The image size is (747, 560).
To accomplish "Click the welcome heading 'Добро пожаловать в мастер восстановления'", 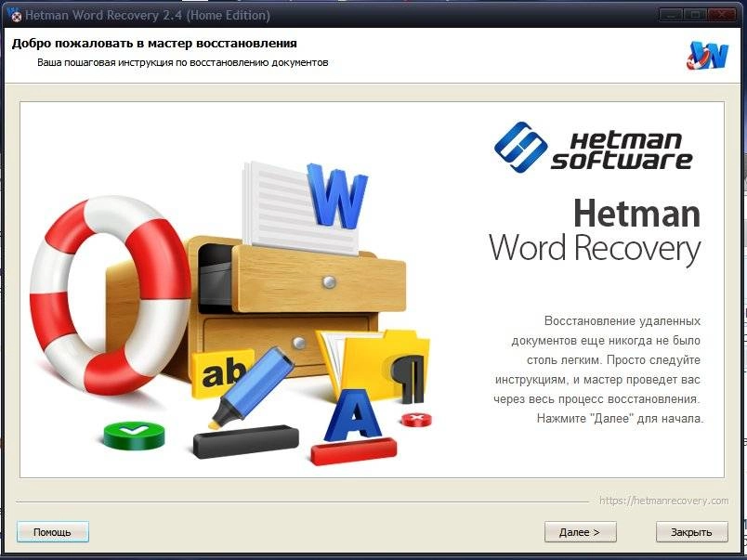I will [x=154, y=44].
